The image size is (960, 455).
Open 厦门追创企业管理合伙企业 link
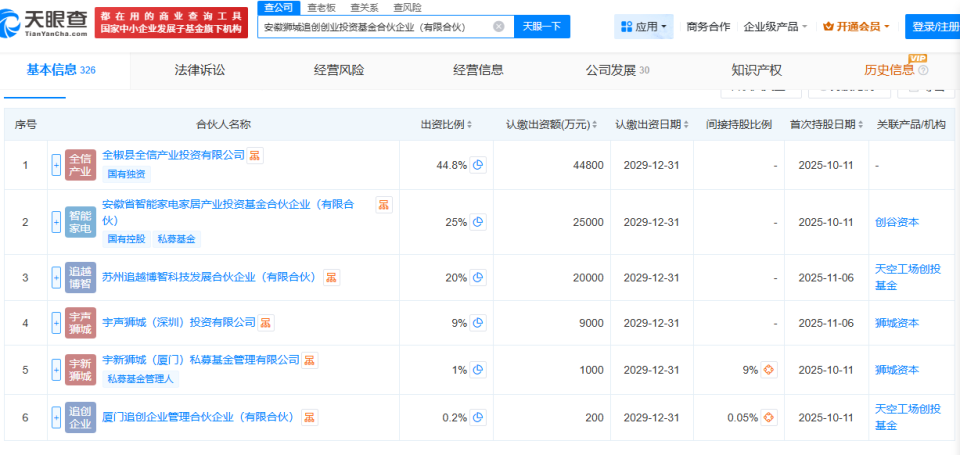(x=198, y=417)
